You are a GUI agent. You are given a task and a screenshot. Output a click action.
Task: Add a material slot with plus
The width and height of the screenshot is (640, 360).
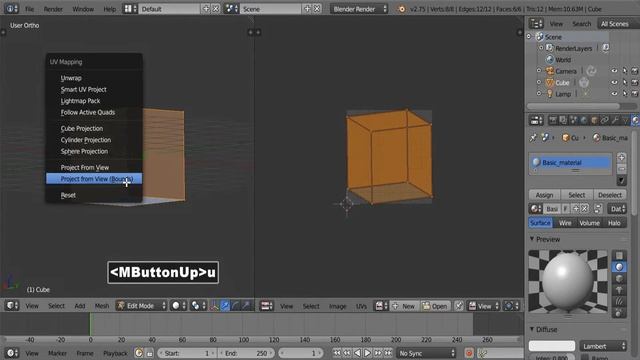coord(621,158)
